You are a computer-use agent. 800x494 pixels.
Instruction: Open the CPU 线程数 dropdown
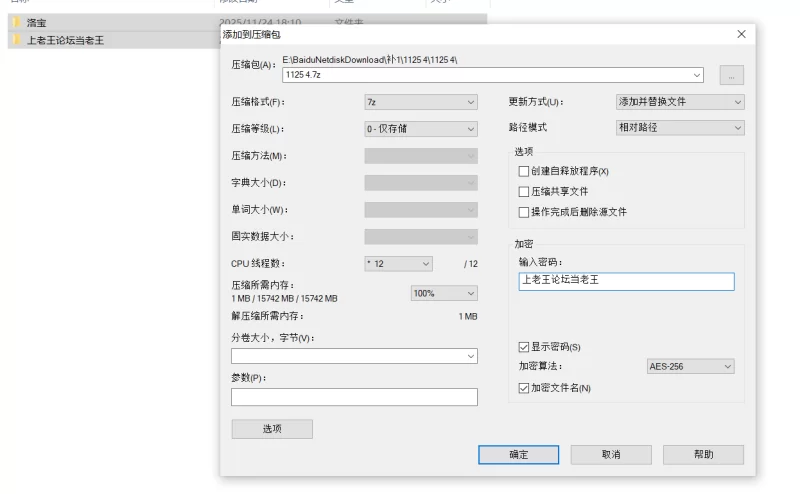coord(398,264)
